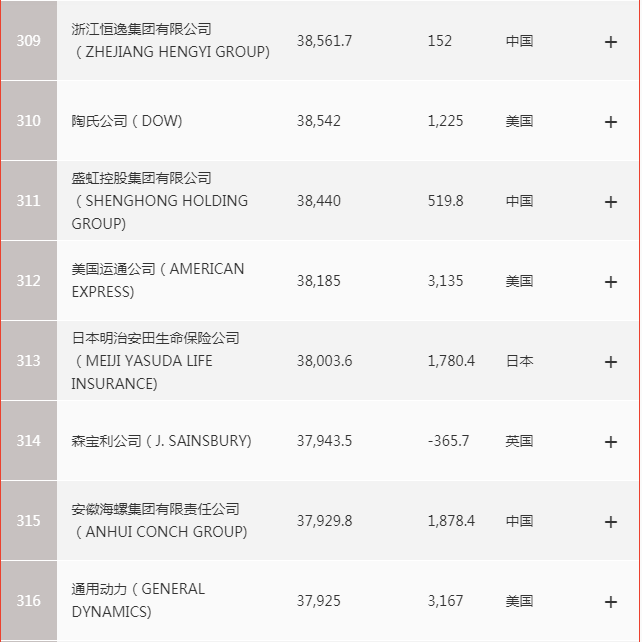Open the American Express company name
The height and width of the screenshot is (642, 642).
157,281
